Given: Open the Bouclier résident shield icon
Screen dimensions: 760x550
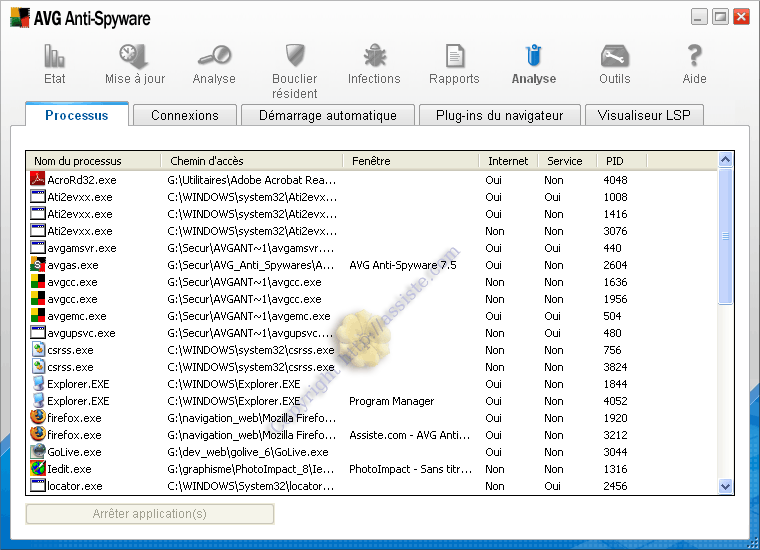Looking at the screenshot, I should point(295,55).
